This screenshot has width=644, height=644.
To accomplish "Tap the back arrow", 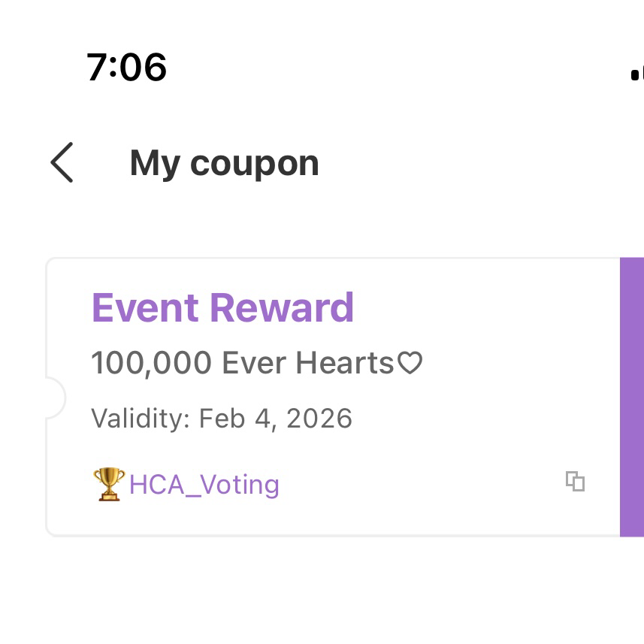I will coord(62,162).
